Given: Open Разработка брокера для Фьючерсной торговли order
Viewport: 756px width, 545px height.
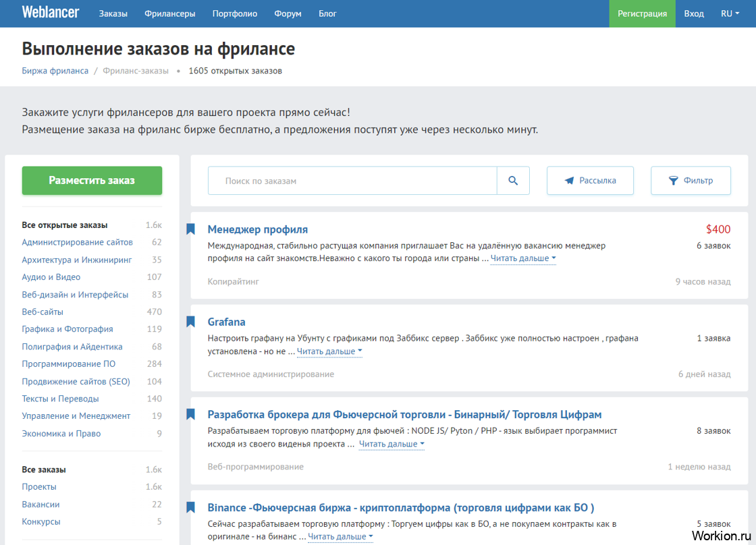Looking at the screenshot, I should 404,414.
